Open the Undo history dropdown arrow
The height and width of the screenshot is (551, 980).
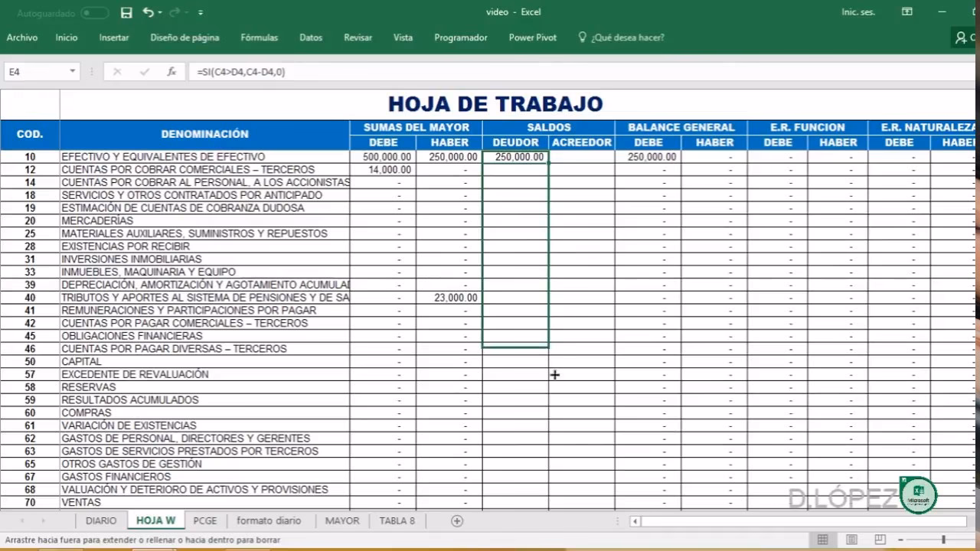[x=159, y=12]
